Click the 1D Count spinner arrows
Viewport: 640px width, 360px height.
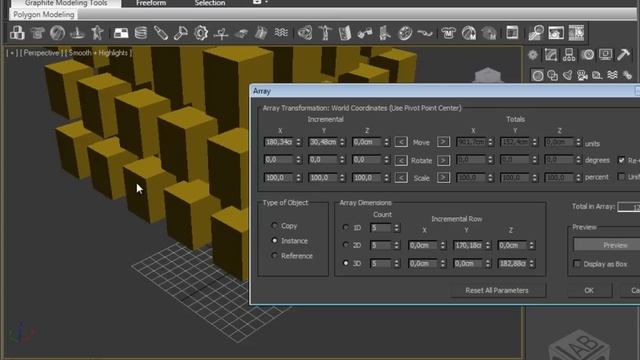pyautogui.click(x=396, y=228)
